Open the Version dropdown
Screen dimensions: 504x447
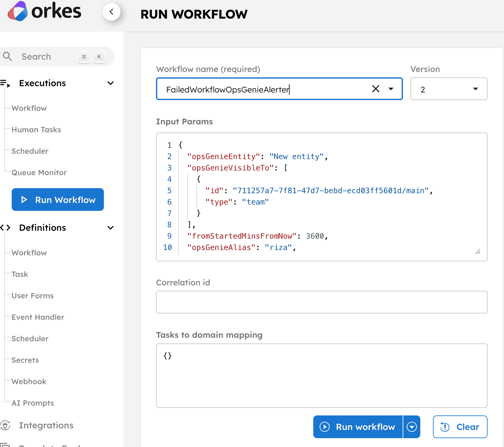[x=449, y=89]
